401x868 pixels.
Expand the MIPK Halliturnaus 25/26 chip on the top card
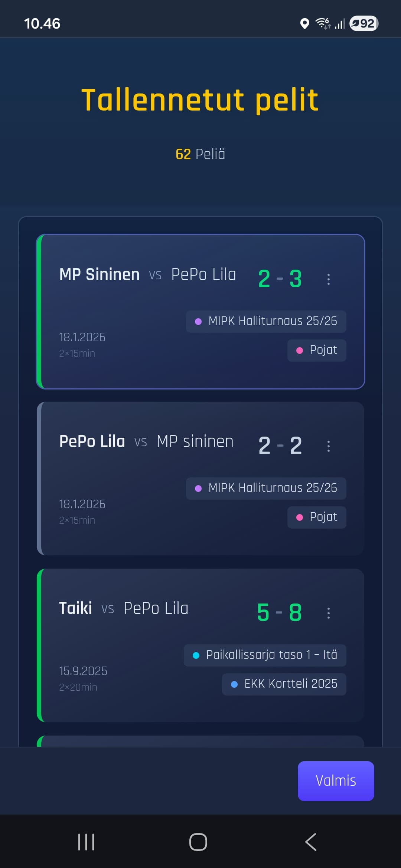click(266, 321)
